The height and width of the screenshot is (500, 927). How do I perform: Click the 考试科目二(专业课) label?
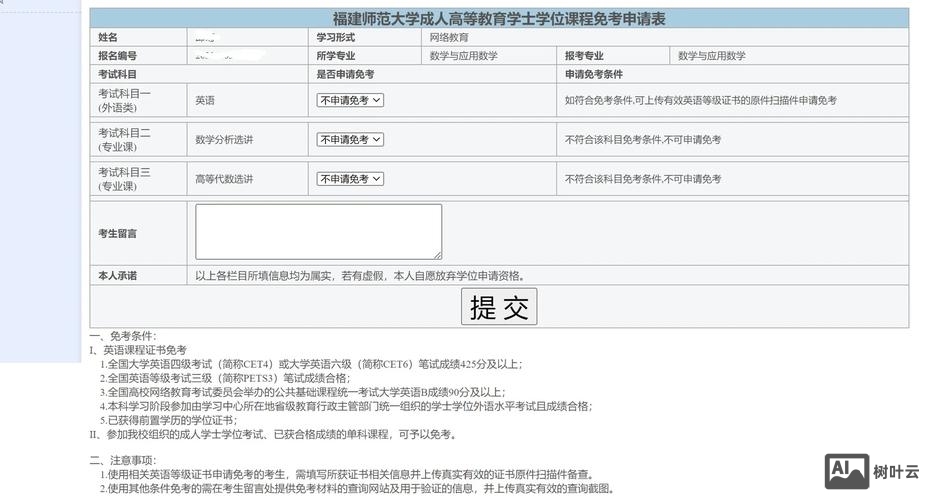[x=124, y=139]
